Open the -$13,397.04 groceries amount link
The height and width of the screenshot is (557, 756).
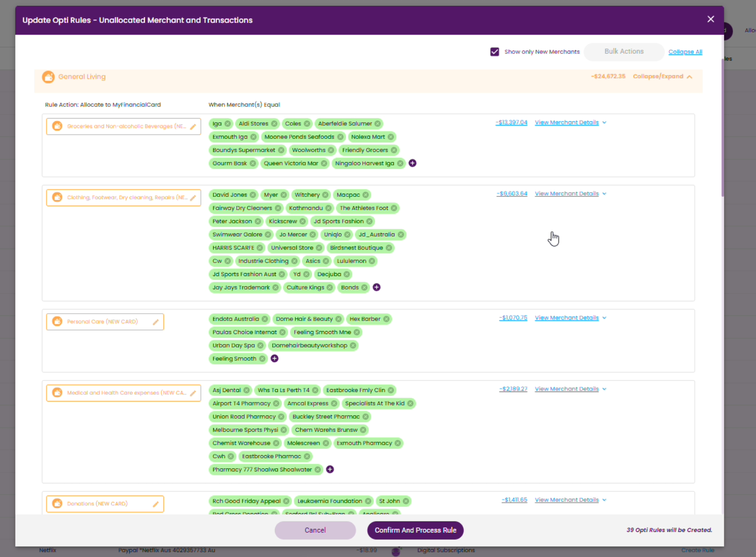click(x=511, y=123)
